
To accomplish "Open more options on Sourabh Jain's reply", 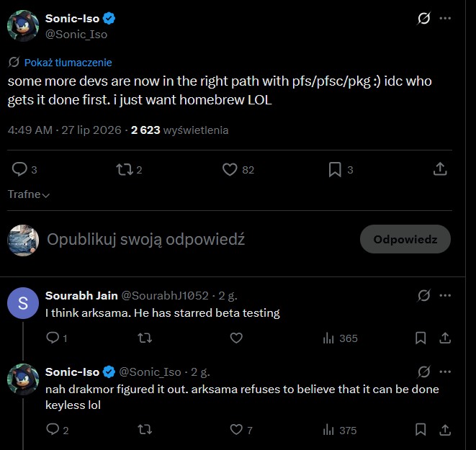I will point(445,295).
